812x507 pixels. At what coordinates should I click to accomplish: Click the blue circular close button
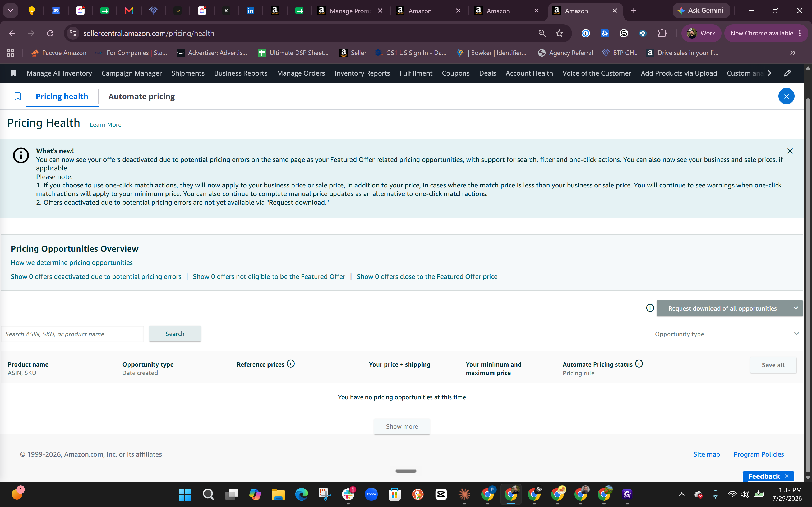click(x=786, y=97)
